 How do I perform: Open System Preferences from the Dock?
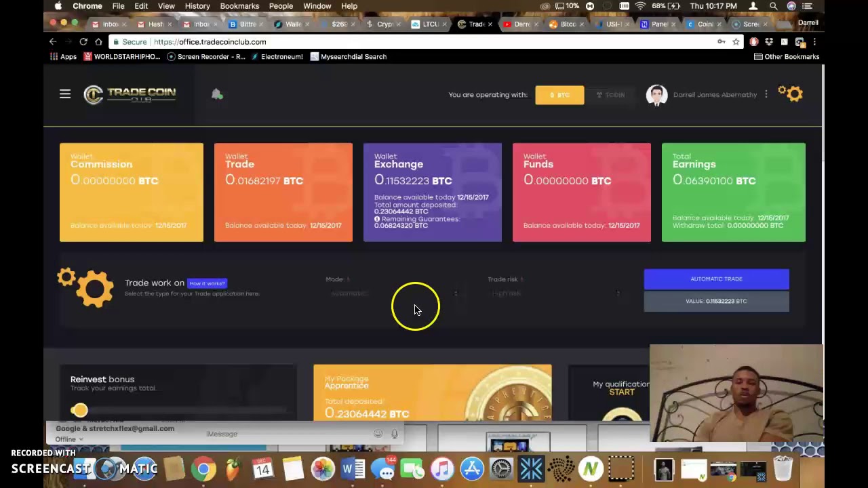click(x=502, y=469)
